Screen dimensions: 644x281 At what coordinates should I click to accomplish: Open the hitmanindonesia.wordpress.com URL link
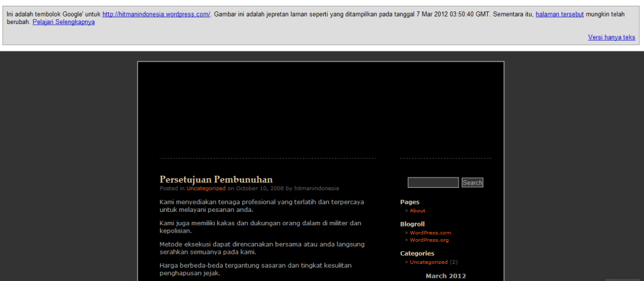coord(156,14)
